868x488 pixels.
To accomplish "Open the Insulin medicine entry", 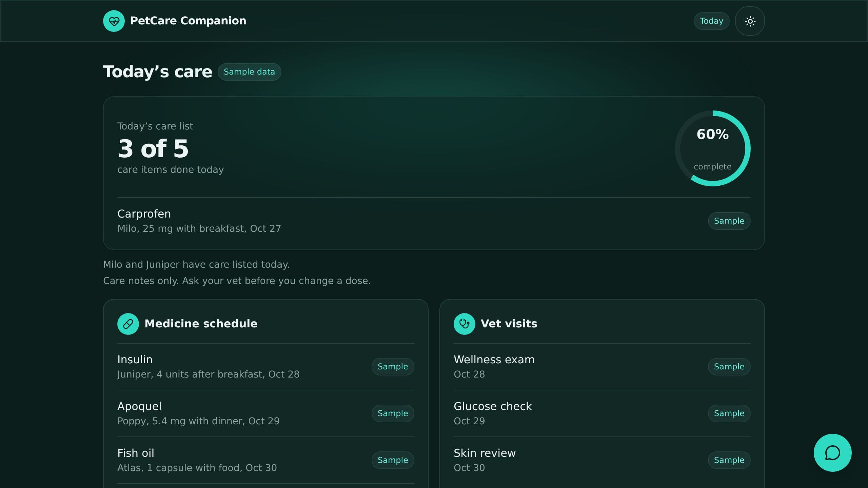I will pyautogui.click(x=265, y=367).
